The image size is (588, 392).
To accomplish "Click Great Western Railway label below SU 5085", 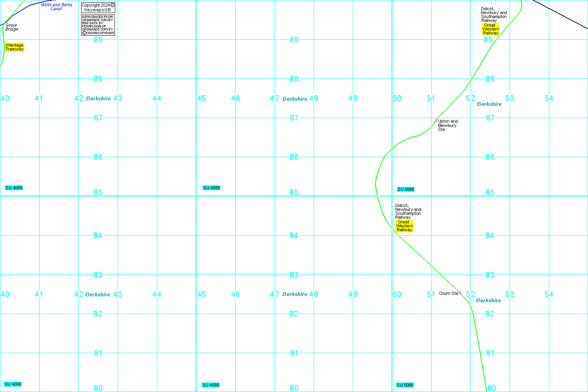I will click(404, 226).
